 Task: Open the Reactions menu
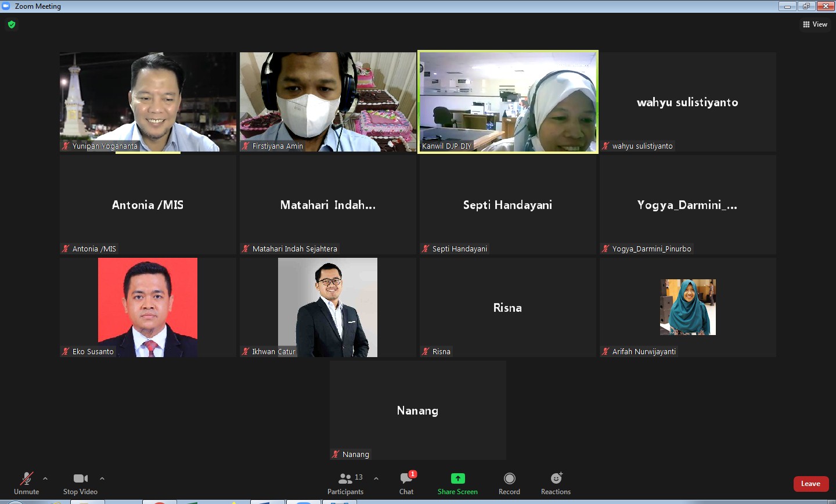coord(556,483)
